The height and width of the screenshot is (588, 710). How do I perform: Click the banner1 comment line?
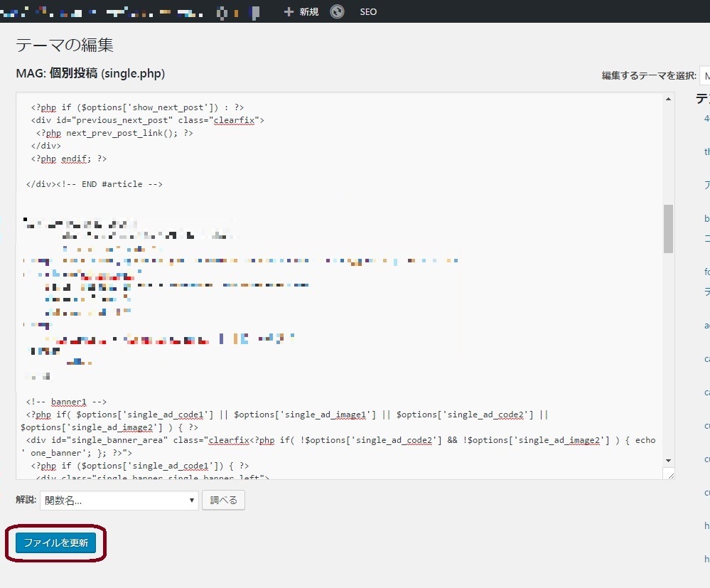[x=66, y=402]
